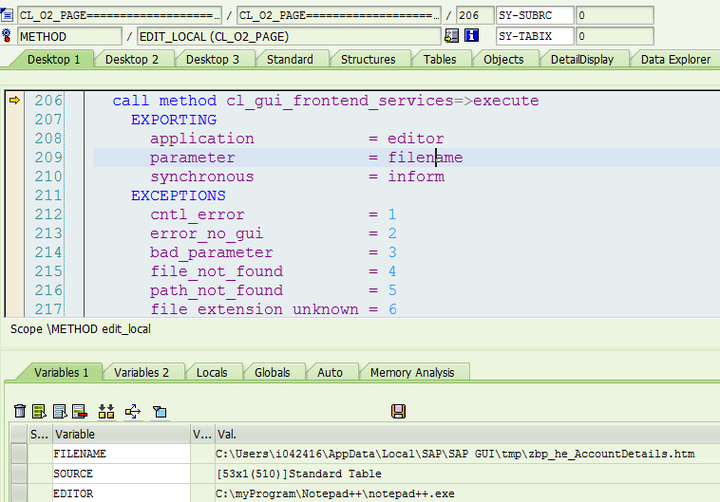Click the trash icon to delete variables
This screenshot has width=720, height=502.
20,411
